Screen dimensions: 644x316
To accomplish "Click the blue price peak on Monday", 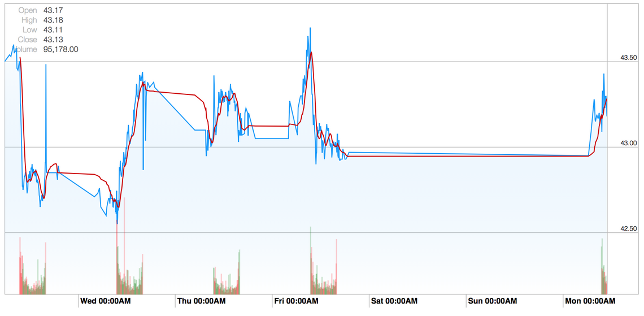I will (x=603, y=74).
